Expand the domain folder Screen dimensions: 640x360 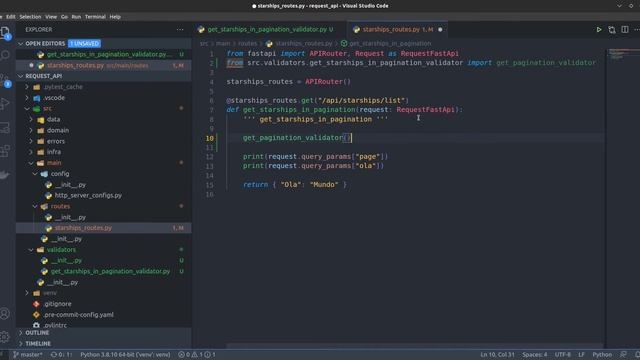pos(58,130)
